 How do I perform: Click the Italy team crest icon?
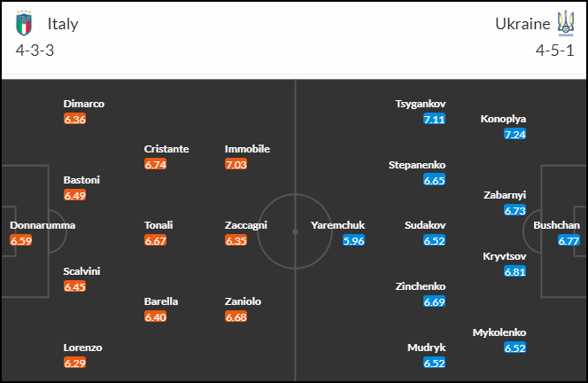click(24, 23)
